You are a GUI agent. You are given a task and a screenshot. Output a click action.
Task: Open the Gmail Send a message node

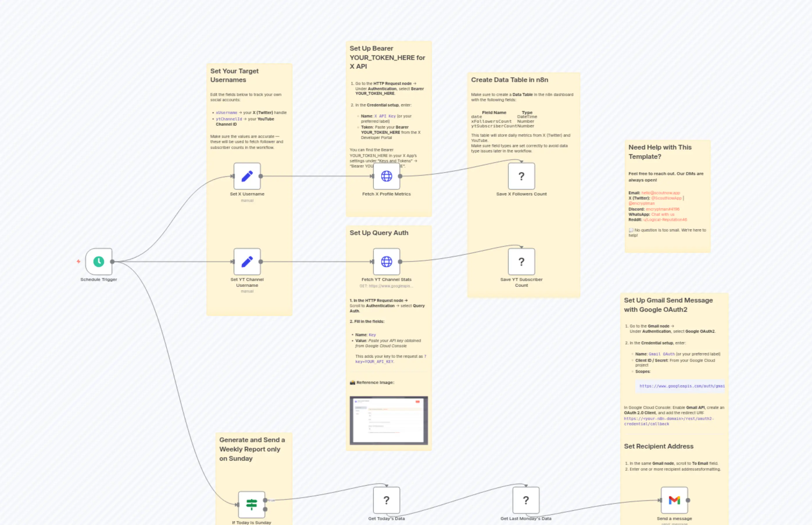coord(674,500)
